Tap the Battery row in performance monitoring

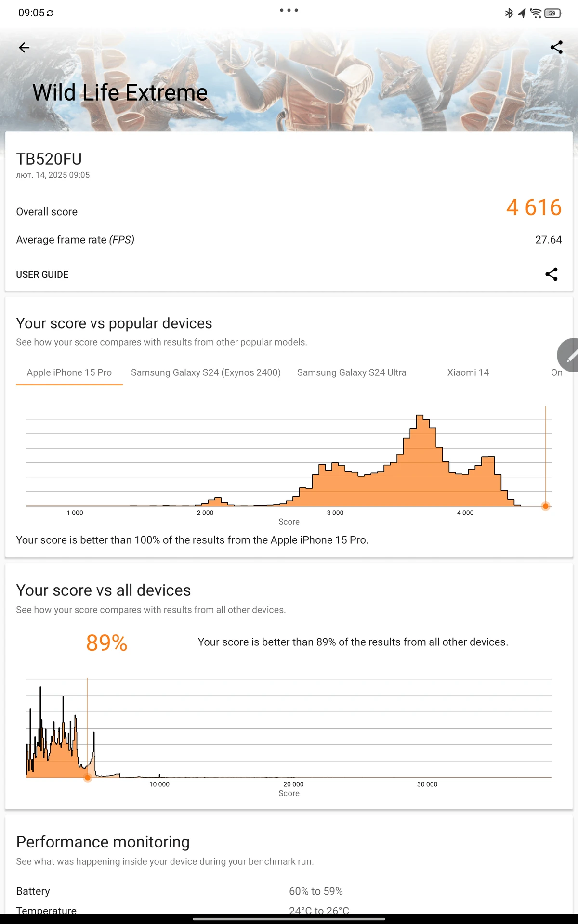point(289,891)
